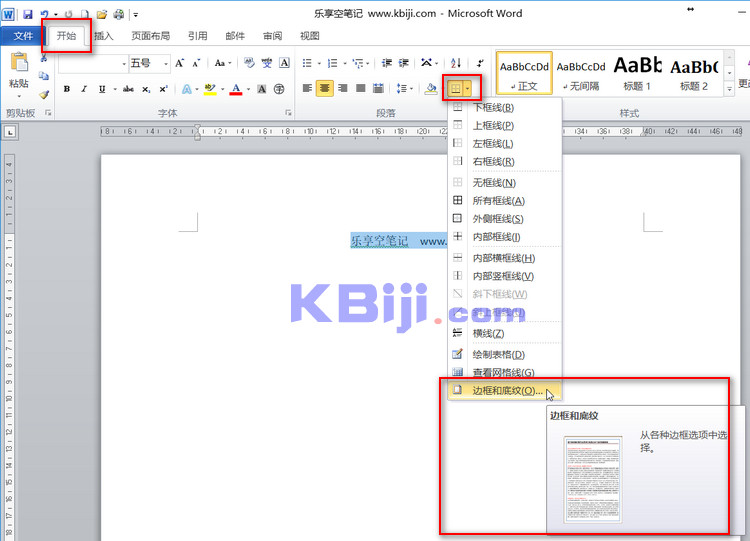Choose 下框线(B) bottom border option

click(x=505, y=108)
